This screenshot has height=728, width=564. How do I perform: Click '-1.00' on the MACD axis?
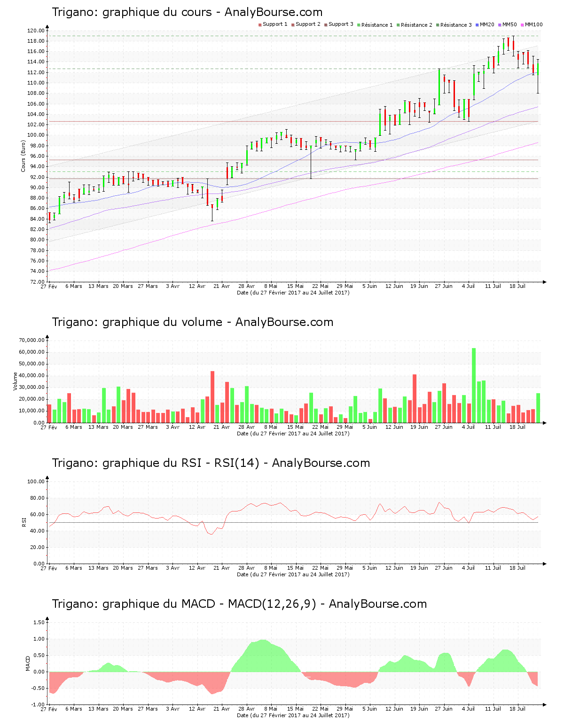point(38,705)
